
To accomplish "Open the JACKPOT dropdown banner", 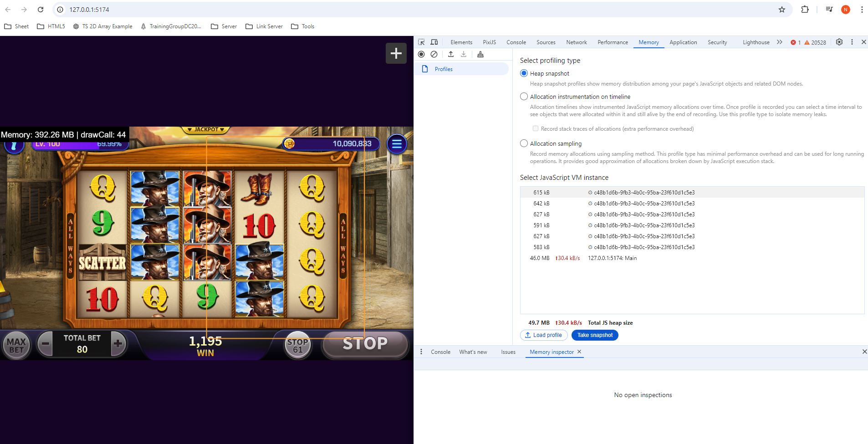I will tap(206, 130).
